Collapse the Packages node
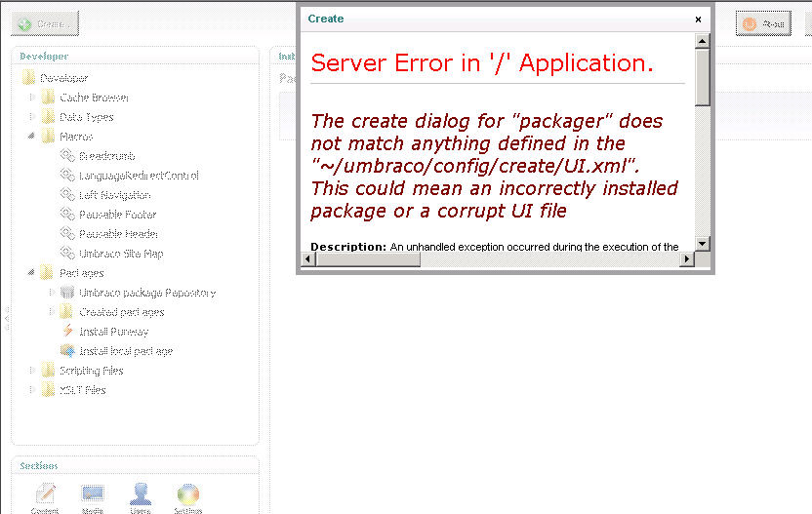812x514 pixels. pyautogui.click(x=31, y=272)
